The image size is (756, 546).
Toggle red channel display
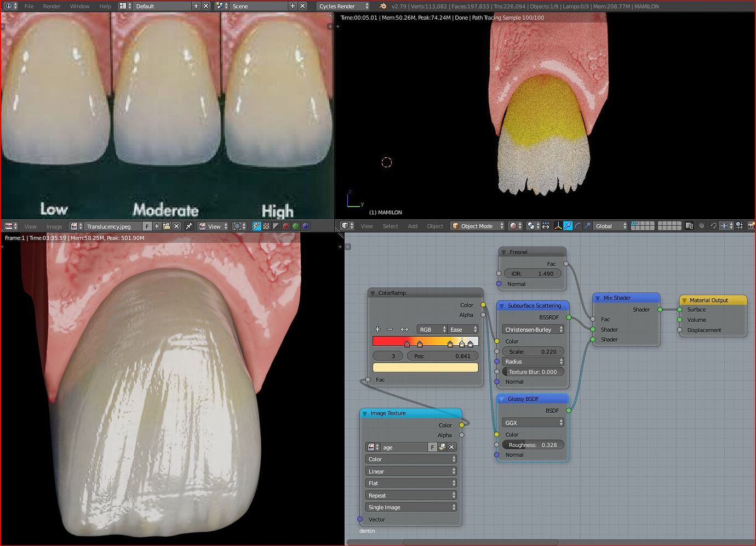point(286,226)
